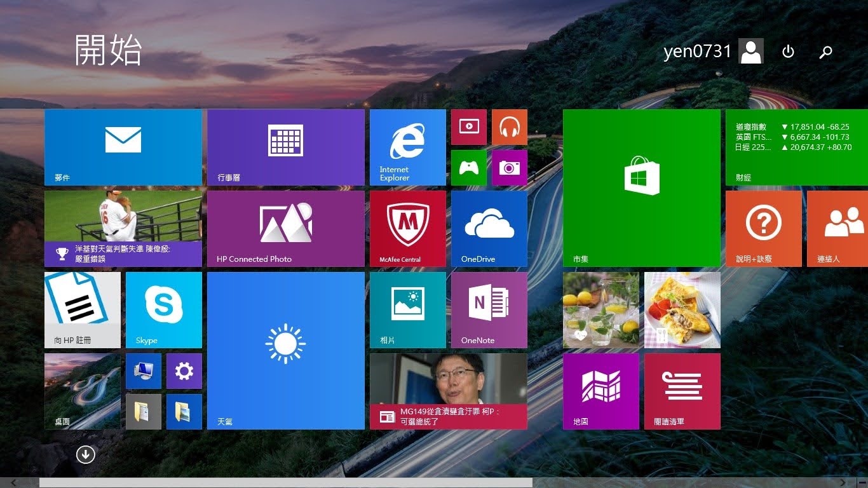Open the Xbox Games controller tile

(x=469, y=168)
